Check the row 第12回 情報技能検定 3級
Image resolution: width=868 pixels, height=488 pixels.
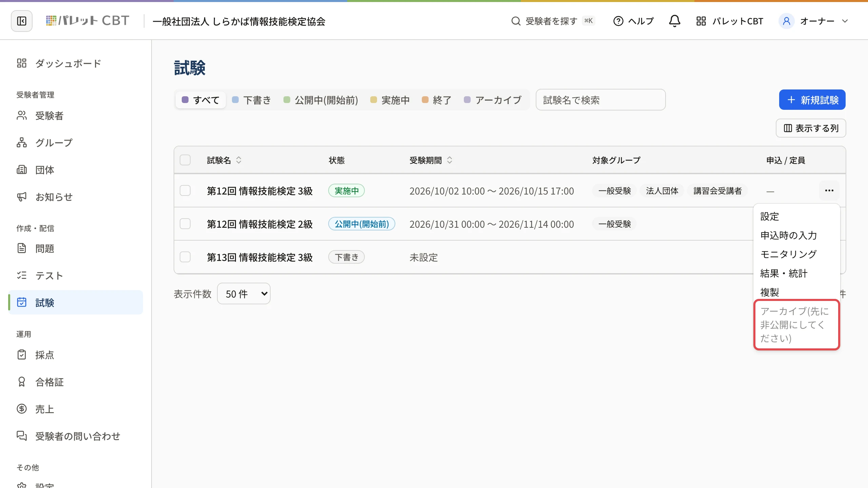click(185, 190)
